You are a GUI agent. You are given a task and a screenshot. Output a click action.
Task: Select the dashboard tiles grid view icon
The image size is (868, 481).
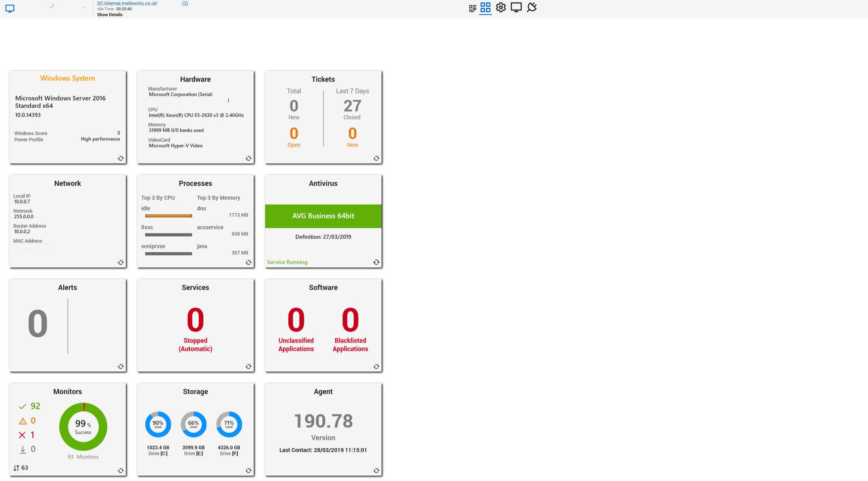tap(485, 7)
